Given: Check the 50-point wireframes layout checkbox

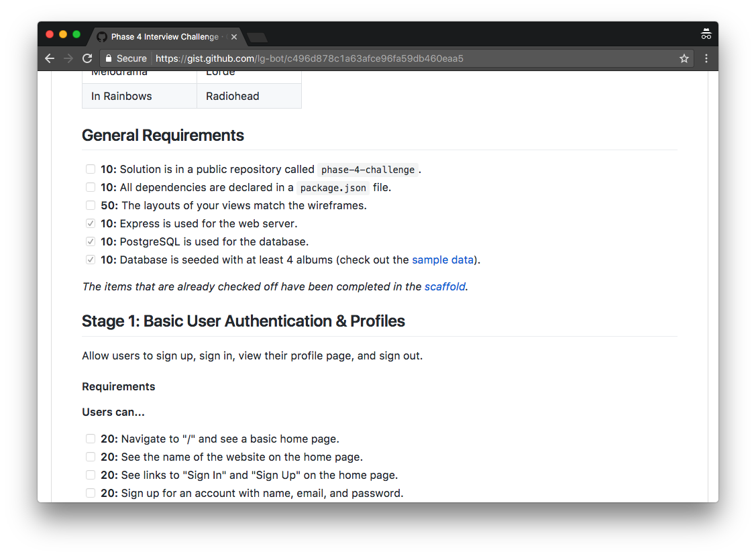Looking at the screenshot, I should click(91, 205).
